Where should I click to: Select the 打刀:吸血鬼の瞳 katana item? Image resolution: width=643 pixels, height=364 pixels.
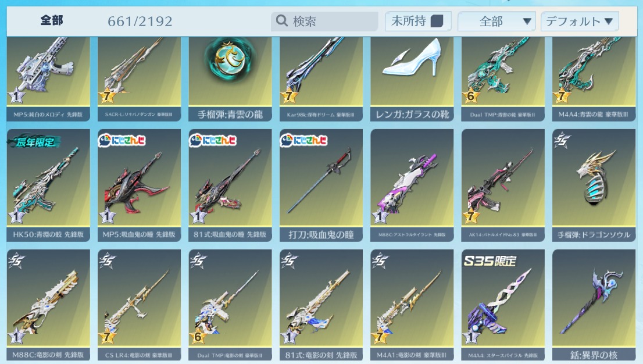321,185
